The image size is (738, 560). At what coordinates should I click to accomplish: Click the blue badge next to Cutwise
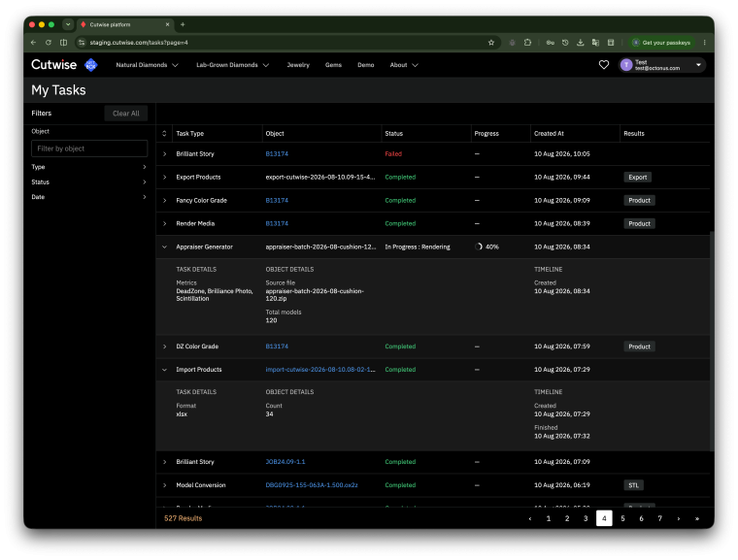[91, 65]
